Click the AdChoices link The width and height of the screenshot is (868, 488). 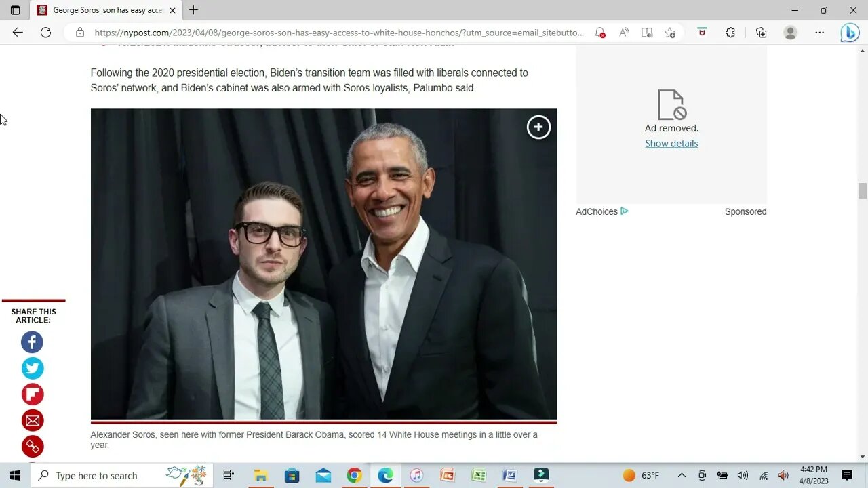[x=602, y=211]
